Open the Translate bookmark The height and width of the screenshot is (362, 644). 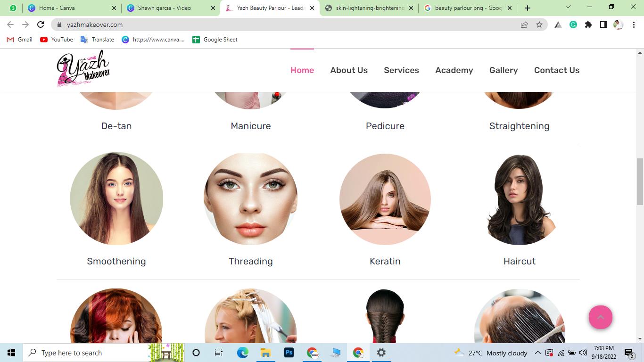pos(98,40)
